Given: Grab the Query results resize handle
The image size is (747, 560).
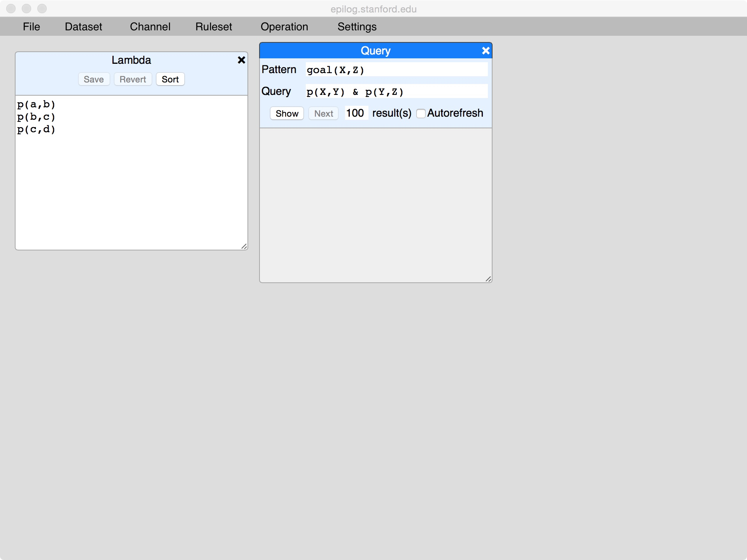Looking at the screenshot, I should click(x=488, y=279).
